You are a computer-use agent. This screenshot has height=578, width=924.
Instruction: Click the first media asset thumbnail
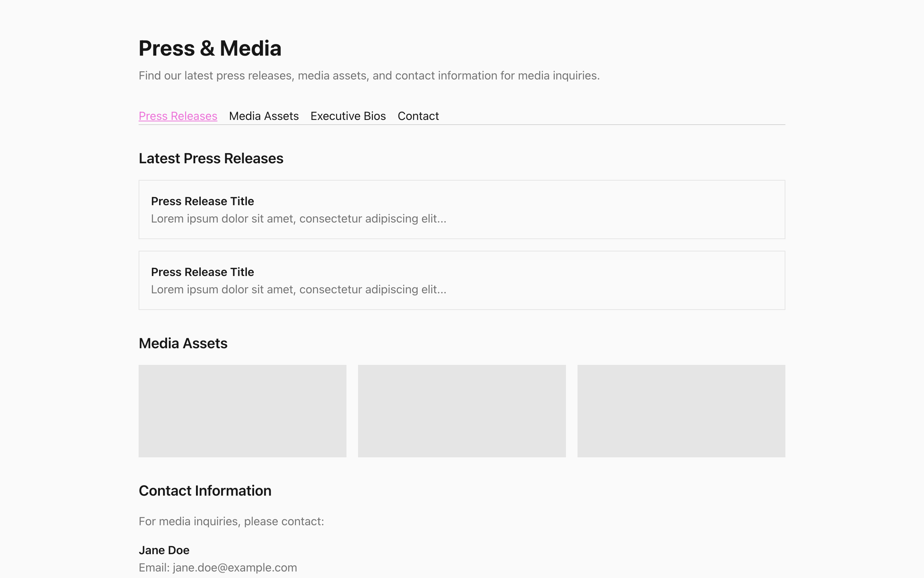pyautogui.click(x=243, y=411)
